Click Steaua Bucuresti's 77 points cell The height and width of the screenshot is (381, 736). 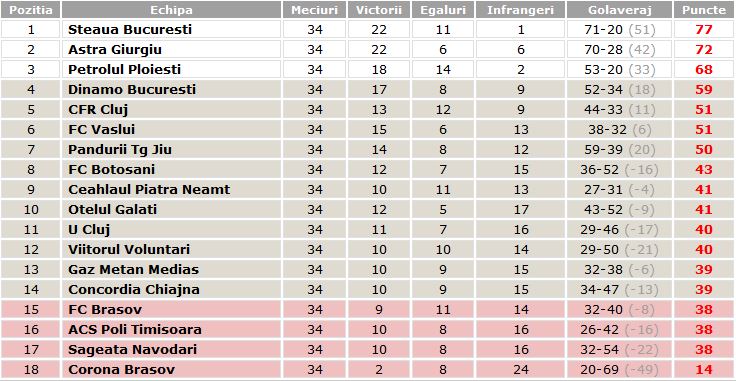[x=704, y=30]
